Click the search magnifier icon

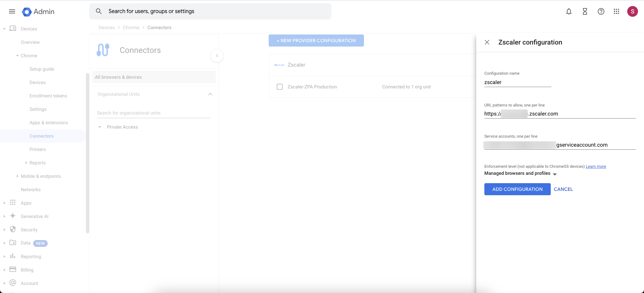click(99, 11)
